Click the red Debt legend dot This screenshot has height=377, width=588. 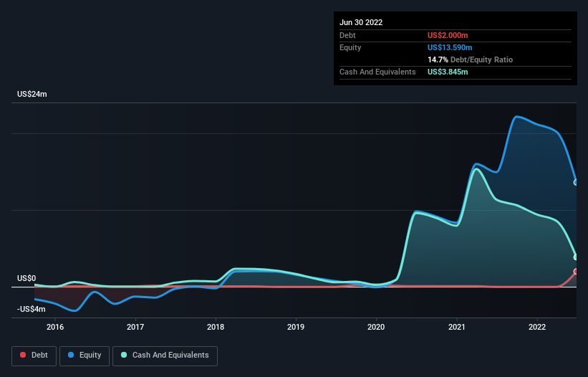point(23,355)
